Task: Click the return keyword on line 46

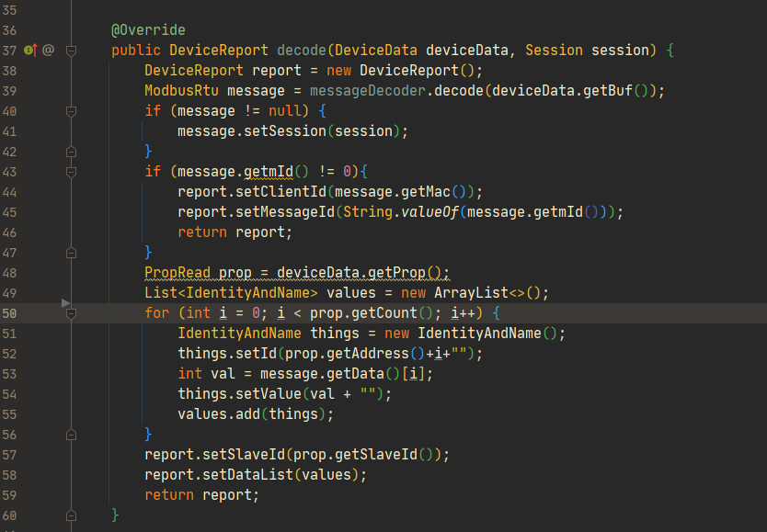Action: [x=202, y=232]
